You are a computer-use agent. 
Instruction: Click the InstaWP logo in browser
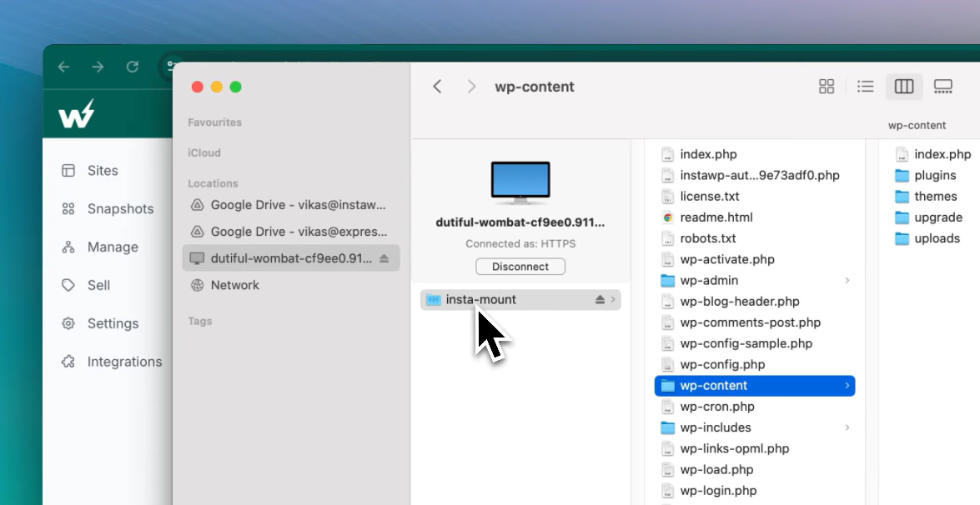(76, 114)
